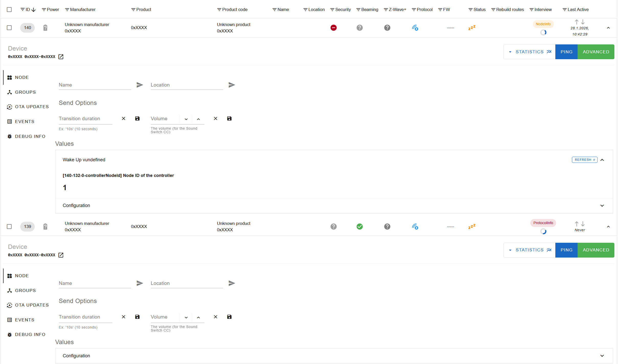Viewport: 620px width, 364px height.
Task: Open the Debug Info tab for node 140
Action: click(x=30, y=136)
